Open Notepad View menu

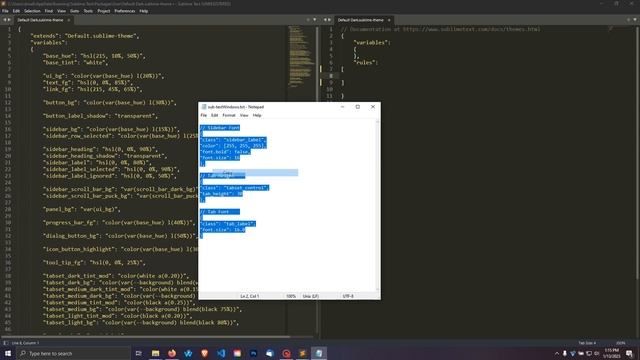pos(244,116)
